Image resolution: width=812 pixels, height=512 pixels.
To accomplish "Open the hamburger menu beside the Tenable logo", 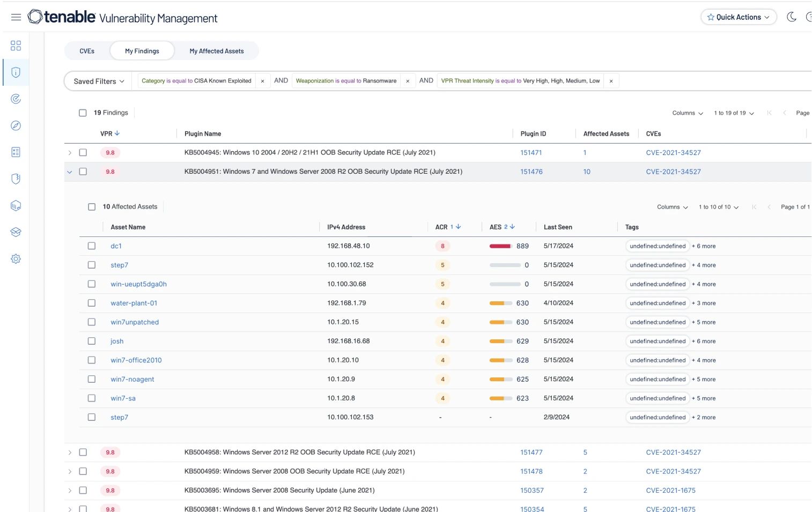I will (16, 17).
